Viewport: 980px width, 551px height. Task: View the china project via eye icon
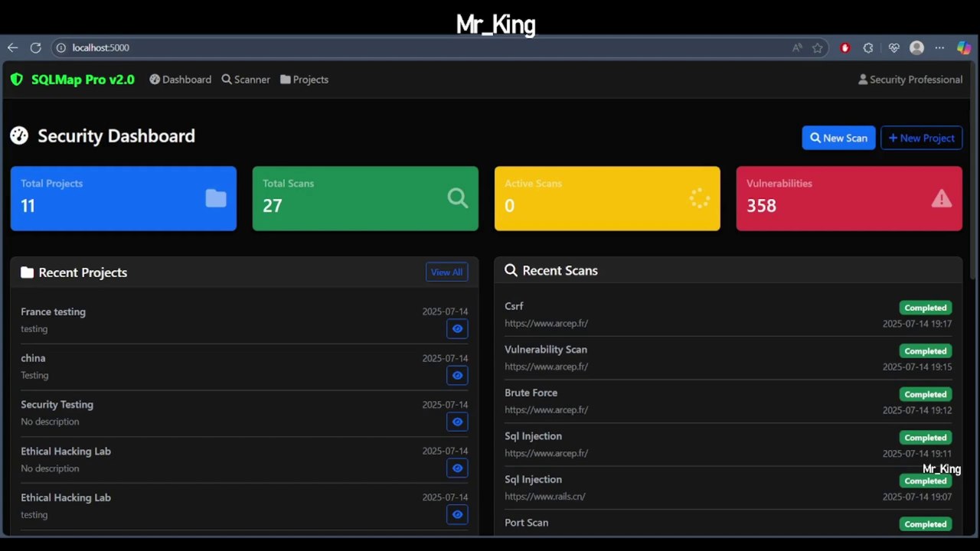point(457,376)
